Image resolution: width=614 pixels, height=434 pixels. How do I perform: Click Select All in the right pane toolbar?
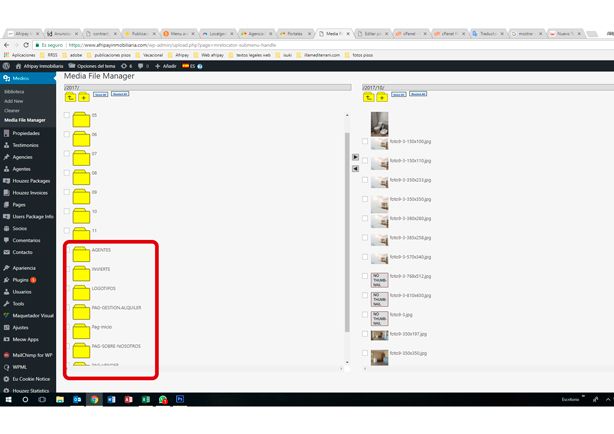pos(399,94)
